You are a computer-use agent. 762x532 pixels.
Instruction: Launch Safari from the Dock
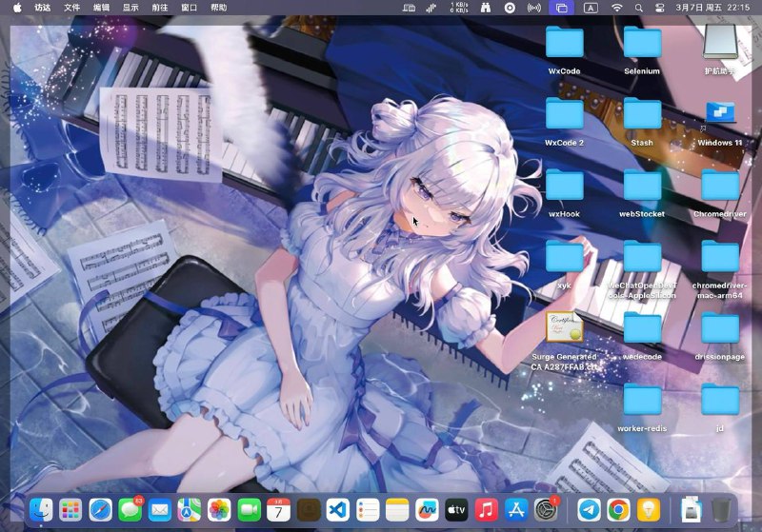click(x=101, y=510)
